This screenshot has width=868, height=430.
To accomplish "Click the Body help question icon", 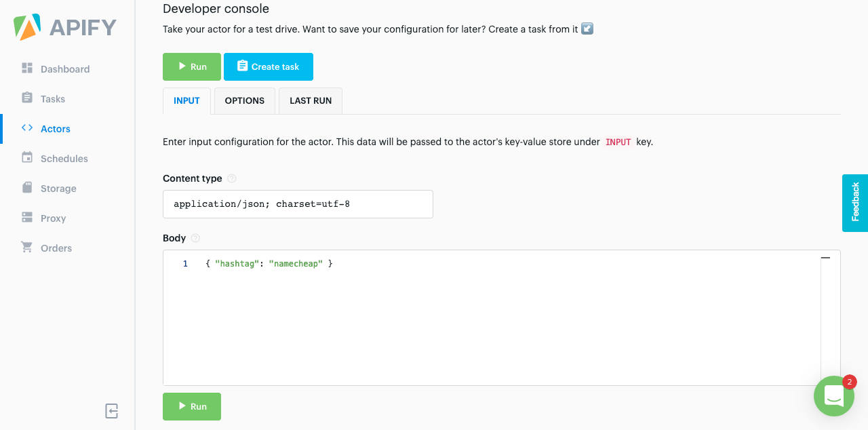I will pyautogui.click(x=195, y=238).
